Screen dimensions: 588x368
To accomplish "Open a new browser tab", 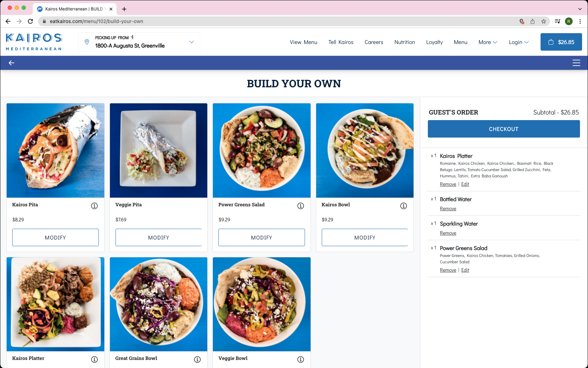I will click(124, 9).
